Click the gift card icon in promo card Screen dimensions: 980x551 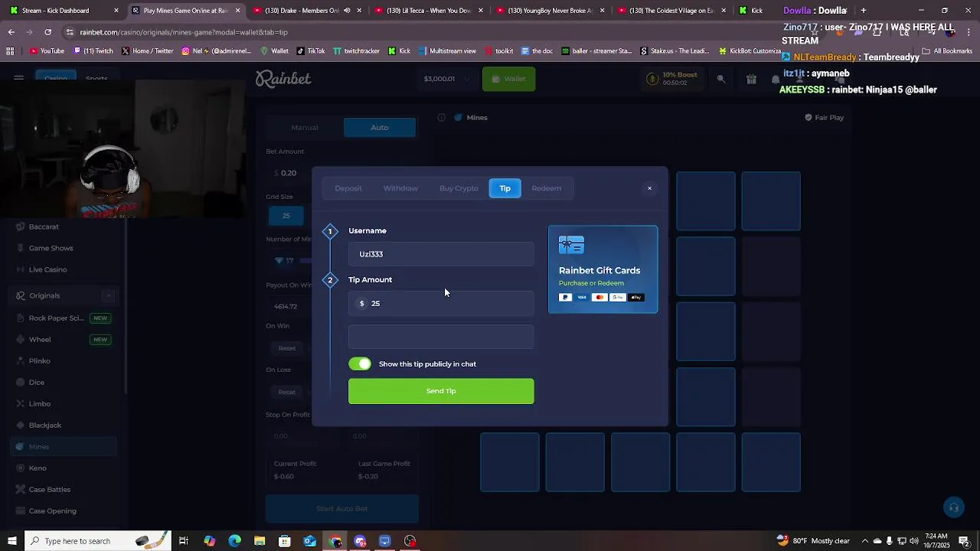(571, 245)
